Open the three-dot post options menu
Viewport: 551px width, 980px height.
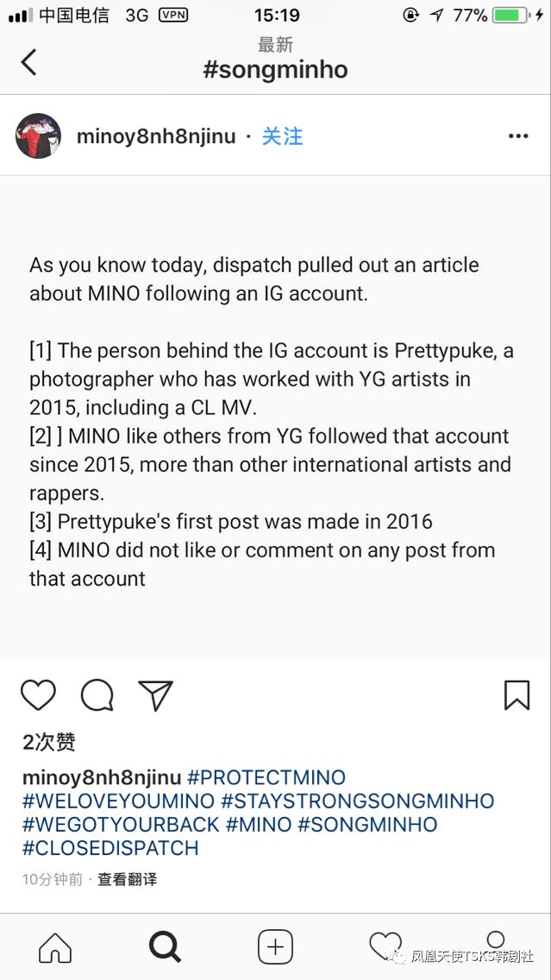click(517, 136)
